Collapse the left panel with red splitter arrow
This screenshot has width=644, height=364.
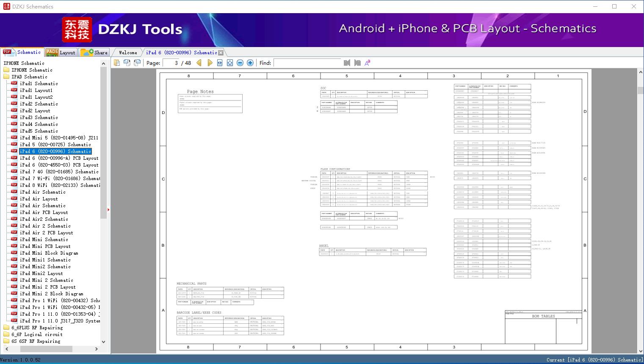click(x=108, y=210)
